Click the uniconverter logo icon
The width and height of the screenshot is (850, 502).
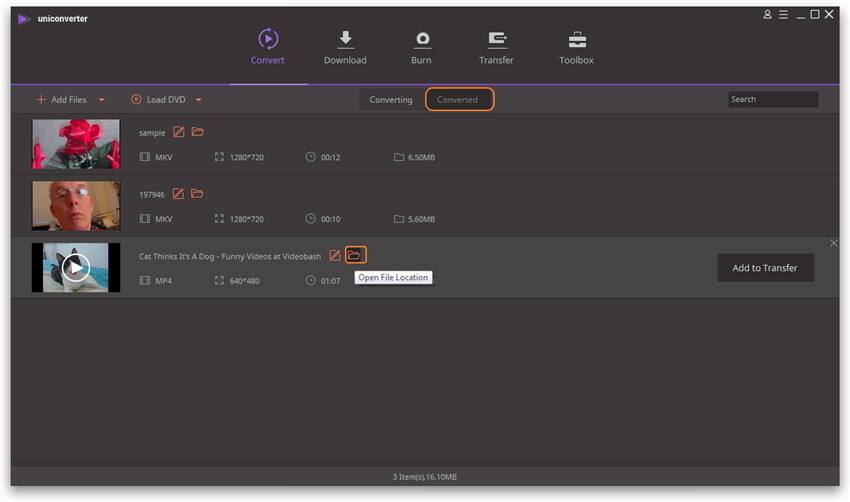click(x=23, y=19)
